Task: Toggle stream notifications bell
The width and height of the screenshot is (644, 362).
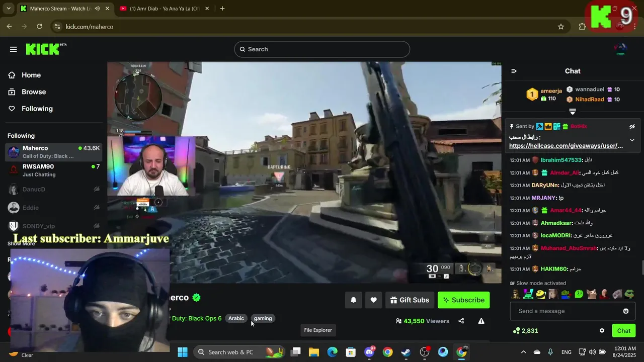Action: point(353,300)
